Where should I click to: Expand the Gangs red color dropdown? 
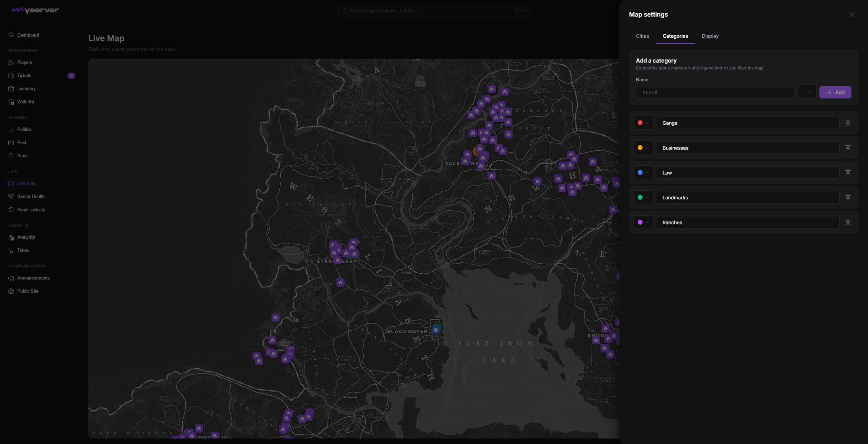pos(643,123)
